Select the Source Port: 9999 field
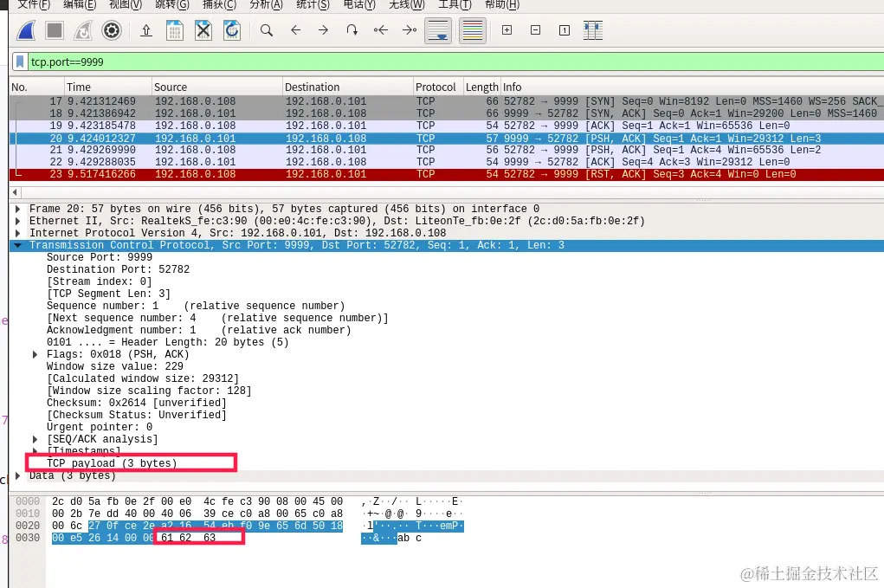 click(100, 257)
